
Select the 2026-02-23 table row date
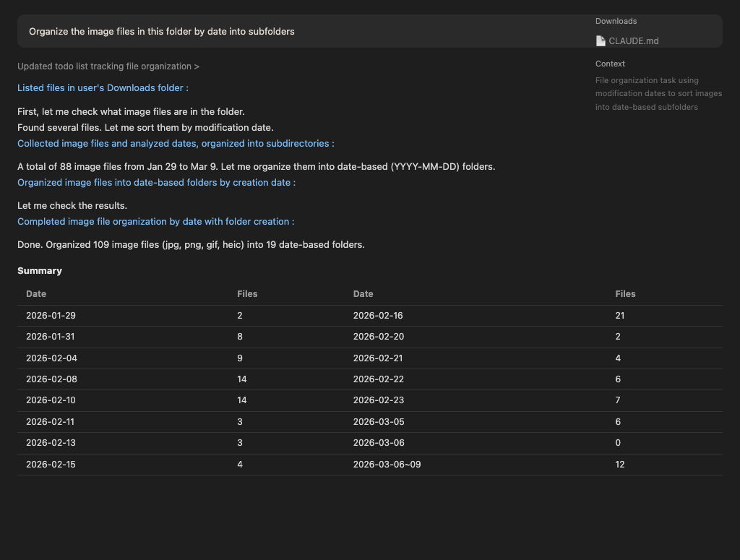(378, 400)
